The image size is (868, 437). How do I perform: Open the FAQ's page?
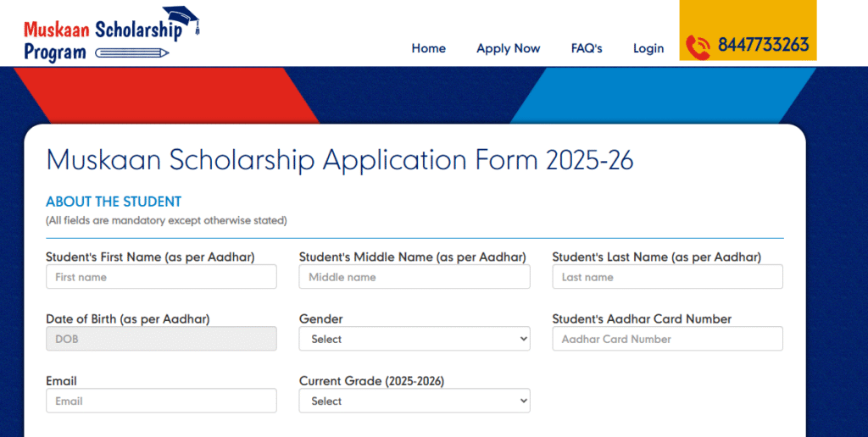coord(587,48)
